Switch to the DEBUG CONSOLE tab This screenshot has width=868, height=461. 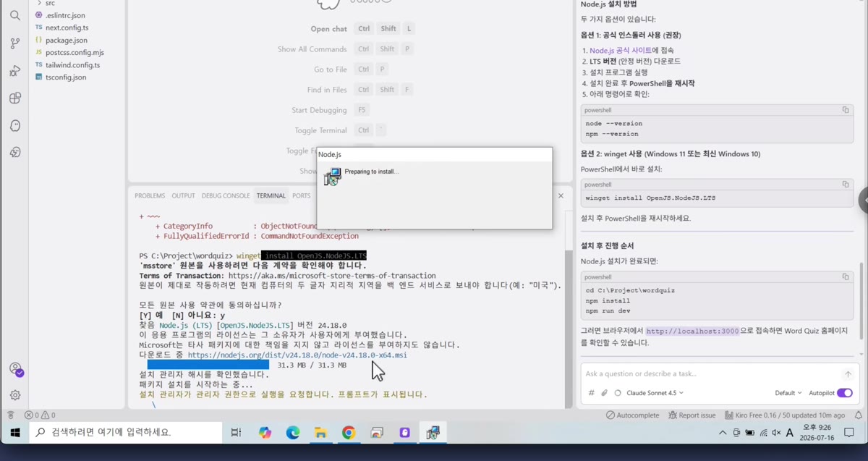coord(226,195)
